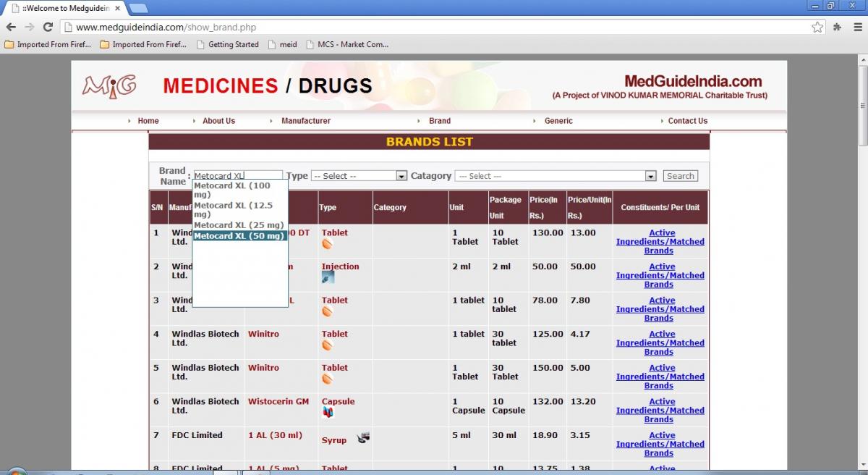Click the tablet icon in row 1
The image size is (868, 475).
pos(327,244)
